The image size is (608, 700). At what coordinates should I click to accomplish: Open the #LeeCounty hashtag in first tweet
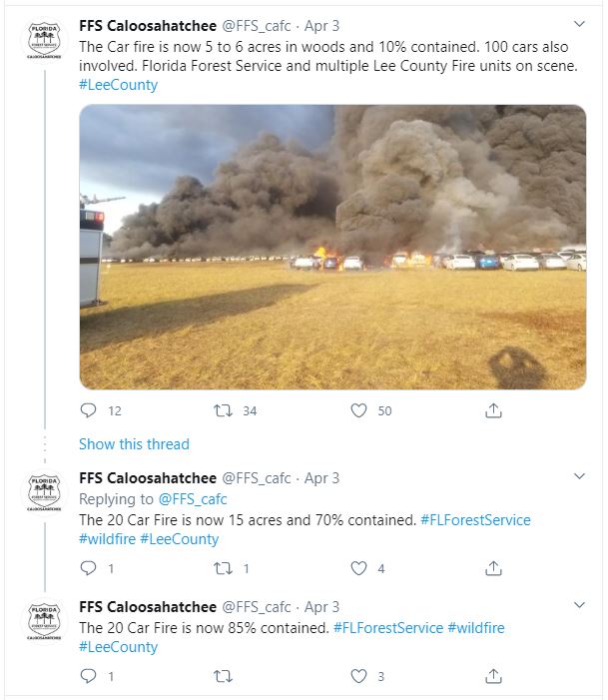(118, 85)
